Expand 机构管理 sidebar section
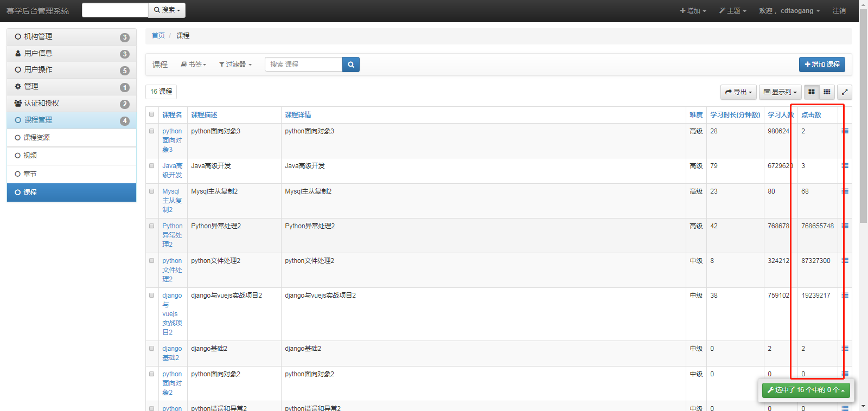This screenshot has width=868, height=411. pos(72,37)
